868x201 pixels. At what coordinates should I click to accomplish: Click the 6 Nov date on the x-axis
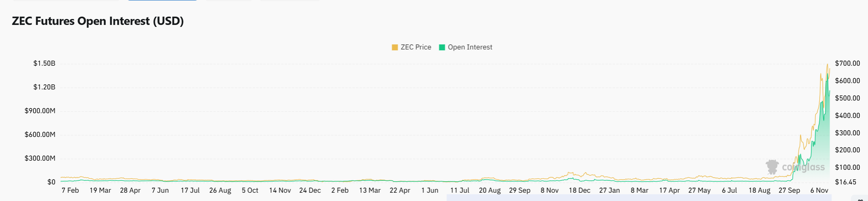click(x=819, y=190)
